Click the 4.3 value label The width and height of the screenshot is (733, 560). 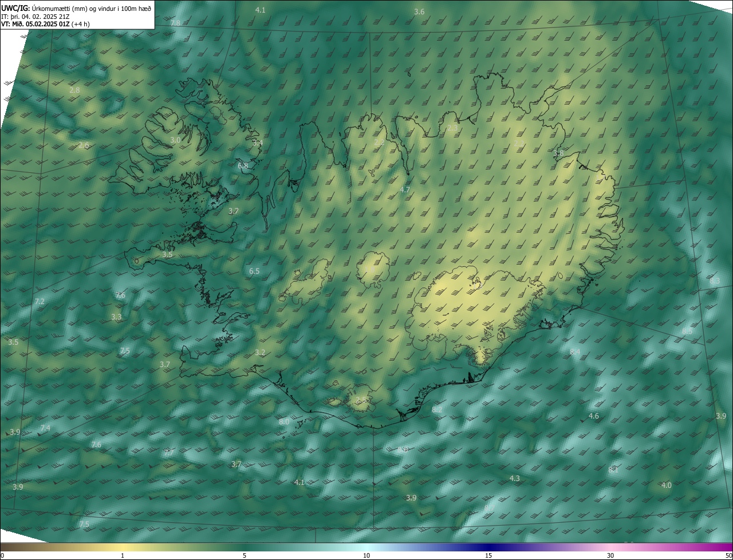[x=514, y=478]
